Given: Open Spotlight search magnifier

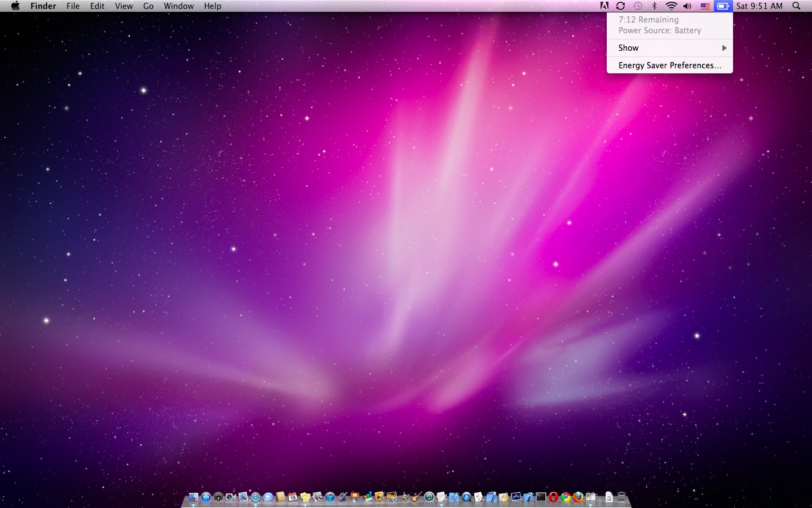Looking at the screenshot, I should click(796, 6).
